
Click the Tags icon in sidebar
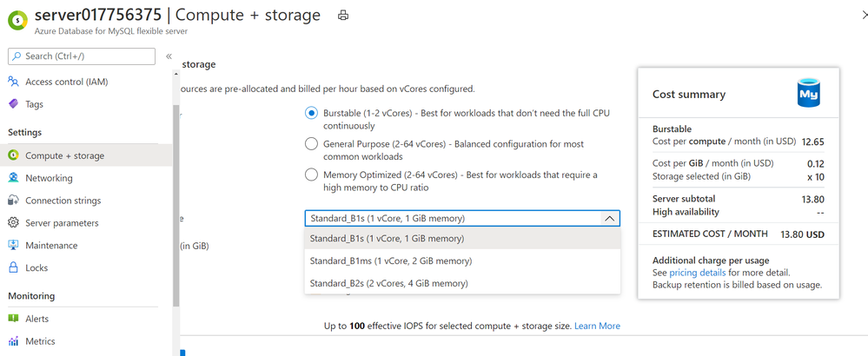pos(14,104)
